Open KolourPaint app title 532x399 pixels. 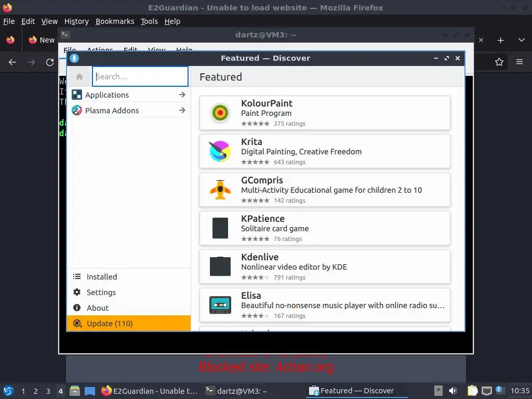[x=267, y=103]
